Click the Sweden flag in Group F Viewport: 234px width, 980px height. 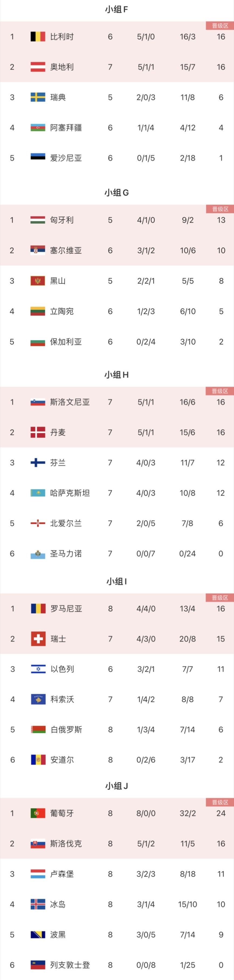click(x=38, y=97)
